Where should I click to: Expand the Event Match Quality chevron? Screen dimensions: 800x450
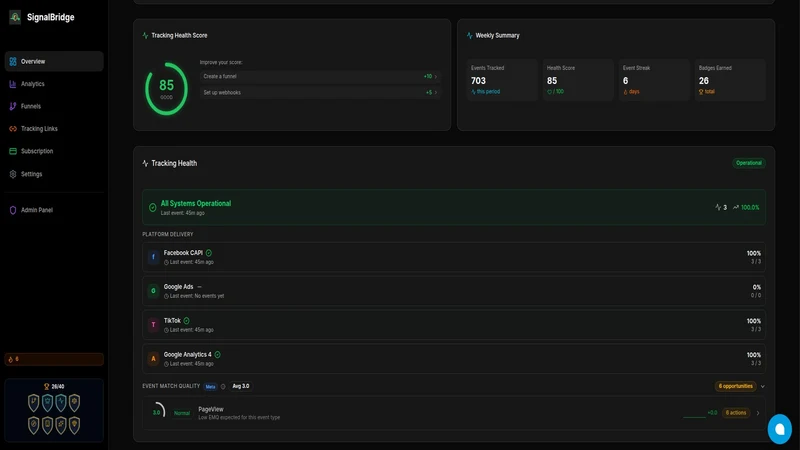pyautogui.click(x=762, y=386)
